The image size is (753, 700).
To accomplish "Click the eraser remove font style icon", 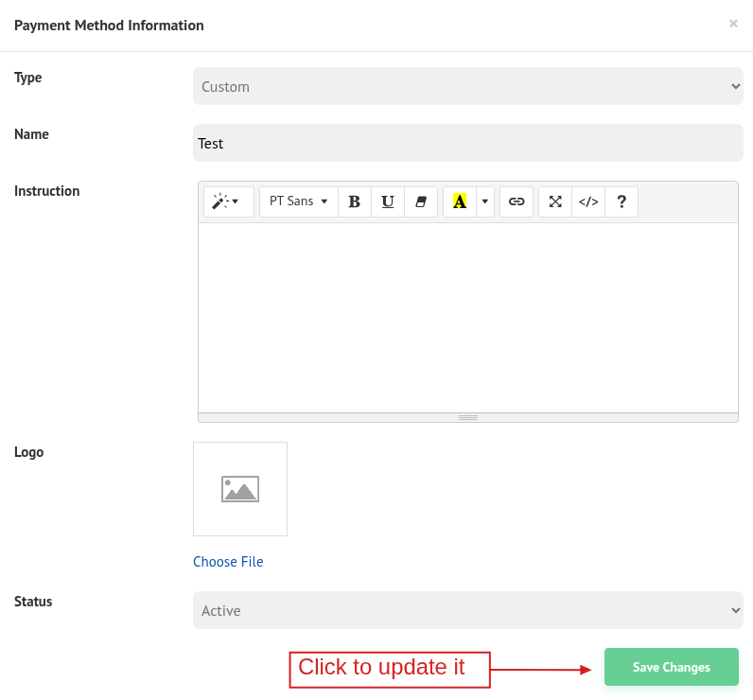I will pyautogui.click(x=421, y=201).
